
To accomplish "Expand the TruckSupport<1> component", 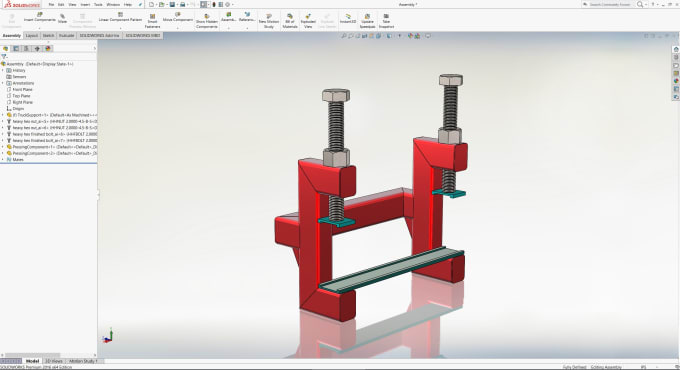I will 3,115.
